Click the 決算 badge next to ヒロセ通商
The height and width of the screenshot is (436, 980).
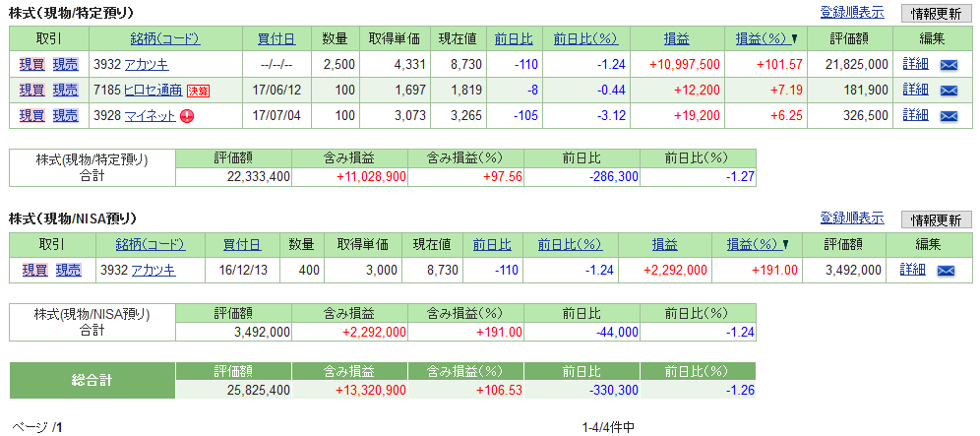[x=198, y=91]
